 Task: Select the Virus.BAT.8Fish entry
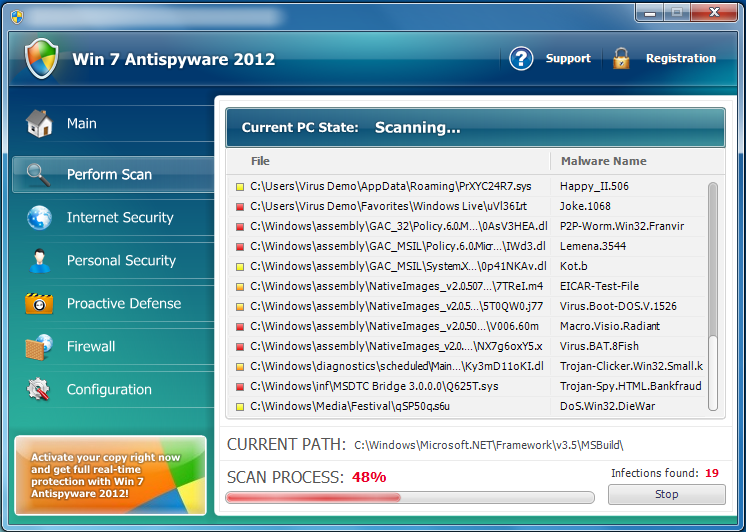pyautogui.click(x=599, y=346)
